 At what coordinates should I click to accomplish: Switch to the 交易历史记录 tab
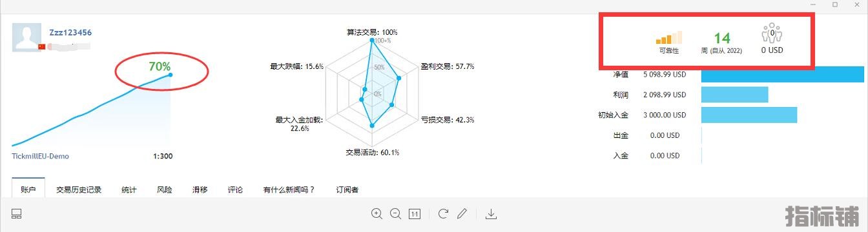(x=79, y=189)
